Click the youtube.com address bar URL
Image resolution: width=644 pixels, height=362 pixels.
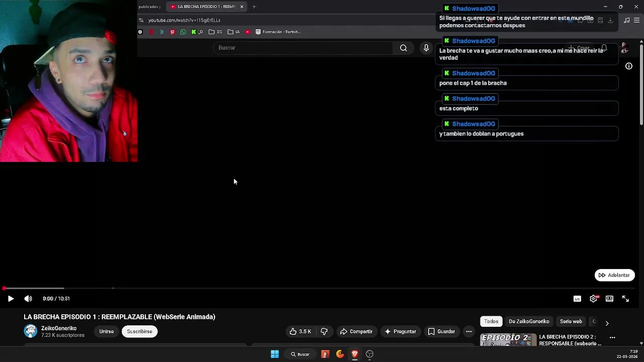[x=184, y=20]
